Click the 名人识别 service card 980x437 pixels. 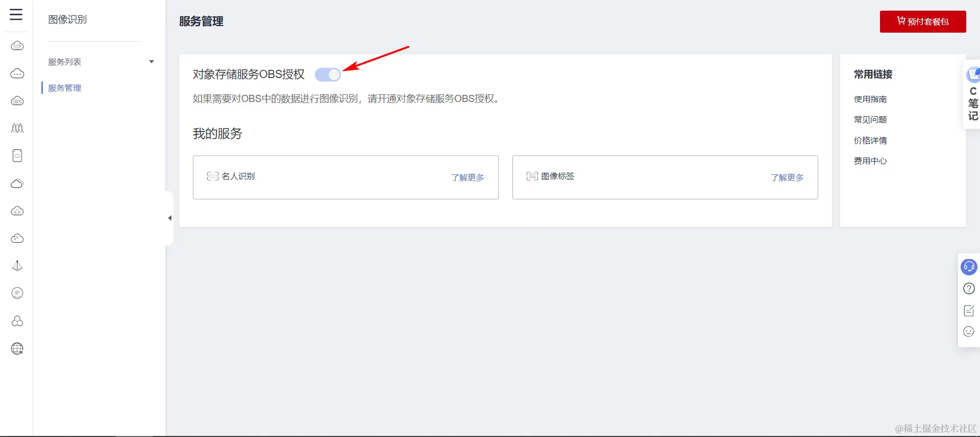click(346, 177)
